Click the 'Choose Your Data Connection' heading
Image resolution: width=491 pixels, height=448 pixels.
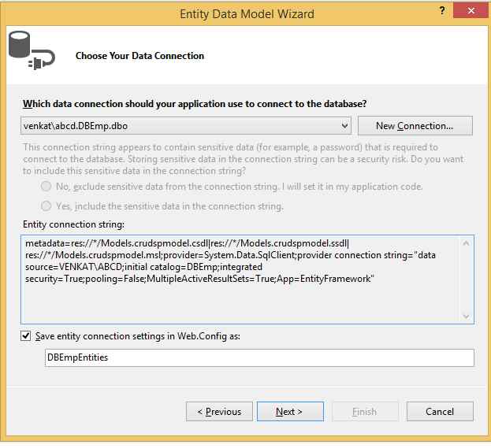tap(139, 56)
